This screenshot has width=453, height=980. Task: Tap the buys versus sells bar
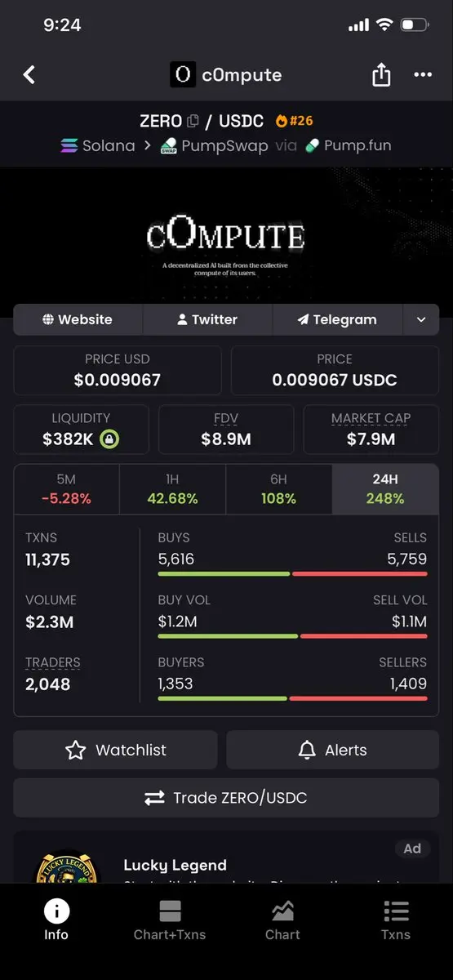point(292,574)
